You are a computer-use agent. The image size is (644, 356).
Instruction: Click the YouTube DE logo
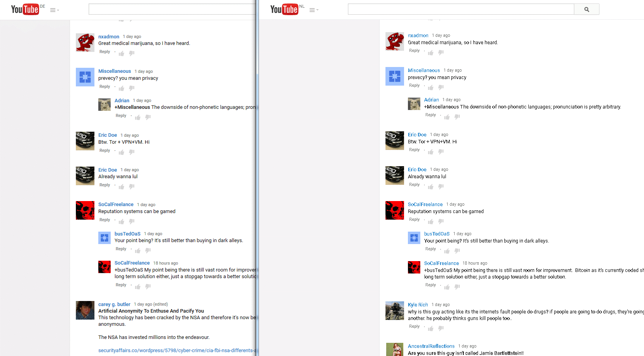[25, 9]
